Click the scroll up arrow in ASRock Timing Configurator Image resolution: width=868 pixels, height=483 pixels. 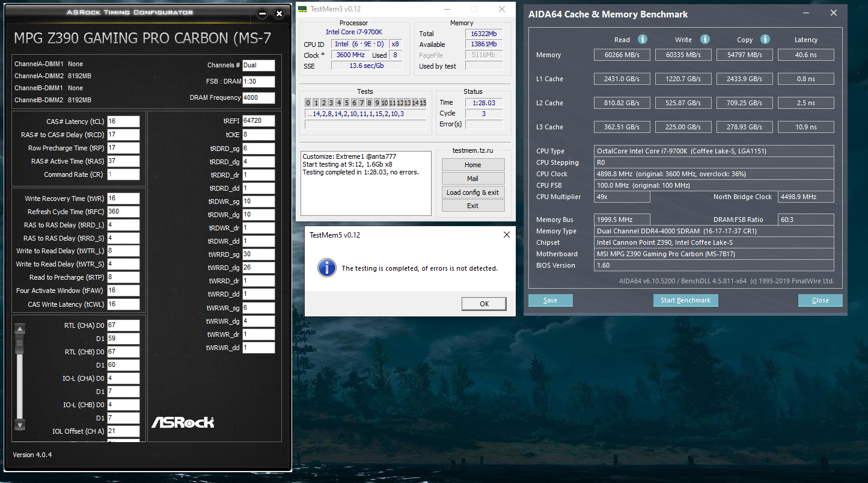tap(20, 329)
